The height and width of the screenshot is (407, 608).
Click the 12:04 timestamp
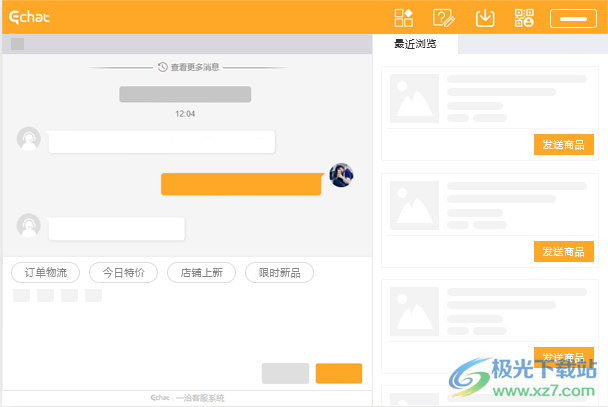185,114
